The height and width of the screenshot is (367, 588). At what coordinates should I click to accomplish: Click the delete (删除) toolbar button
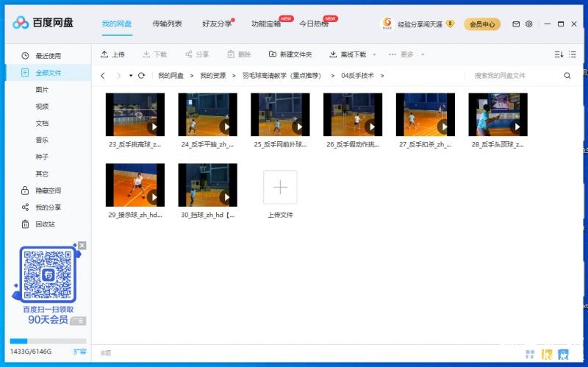[x=239, y=54]
